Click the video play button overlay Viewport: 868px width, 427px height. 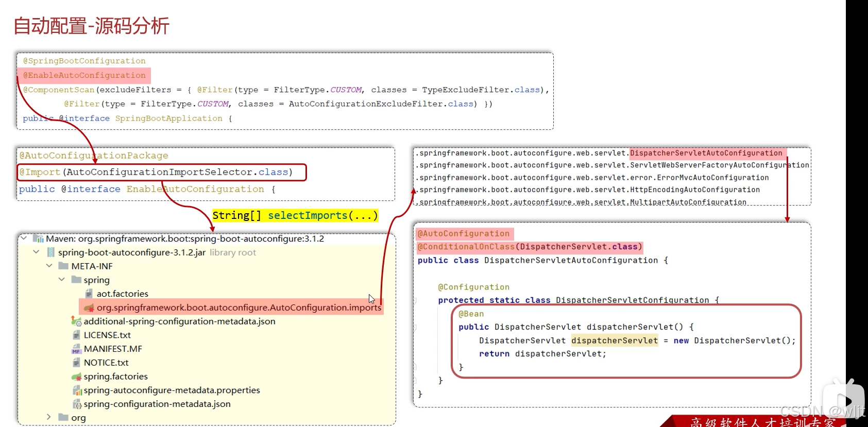[843, 401]
